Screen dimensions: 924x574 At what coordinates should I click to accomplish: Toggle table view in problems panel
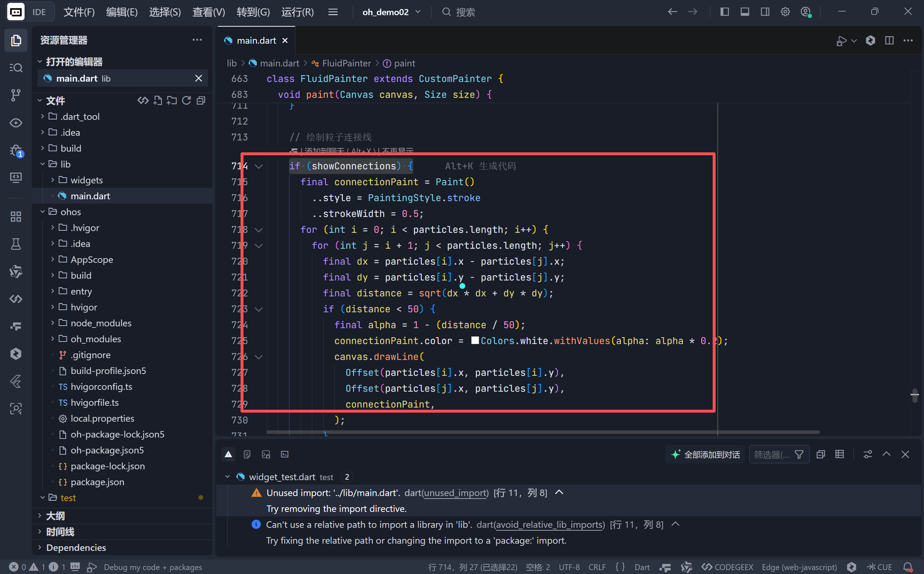[x=839, y=455]
